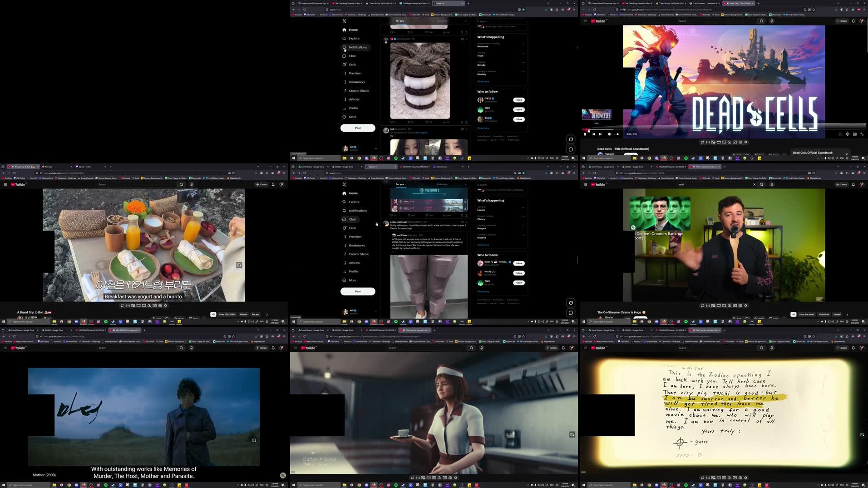Click Post button in Oreo-post X window
Image resolution: width=868 pixels, height=488 pixels.
[x=358, y=128]
